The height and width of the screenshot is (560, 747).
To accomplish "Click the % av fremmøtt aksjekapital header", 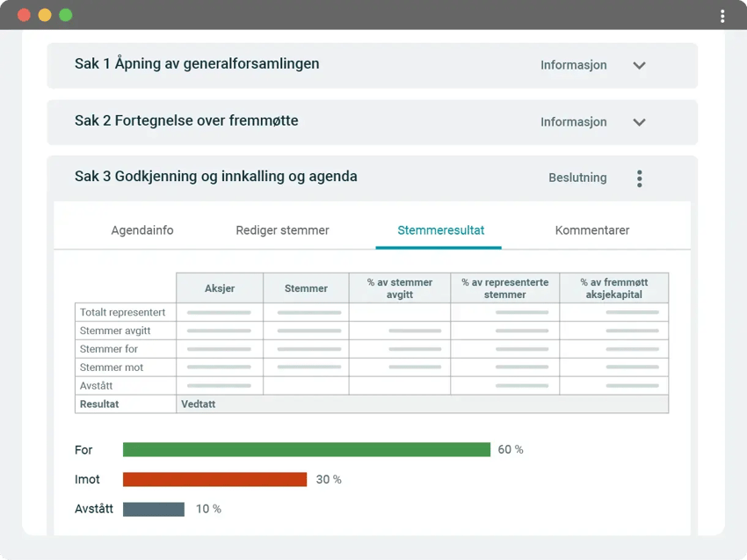I will 613,287.
